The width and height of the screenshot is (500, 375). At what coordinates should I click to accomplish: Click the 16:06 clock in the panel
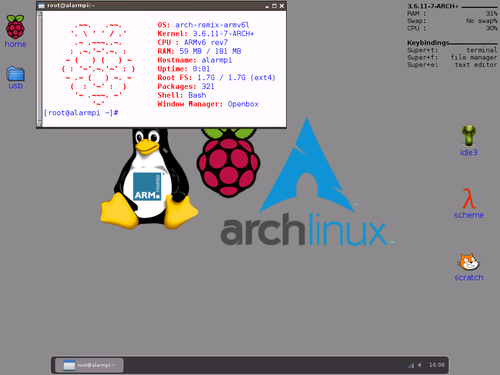[437, 365]
